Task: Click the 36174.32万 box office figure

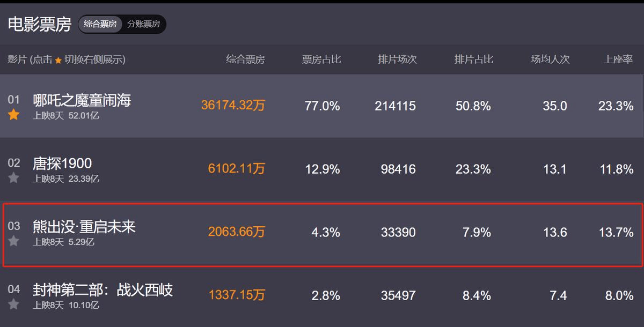Action: coord(233,106)
